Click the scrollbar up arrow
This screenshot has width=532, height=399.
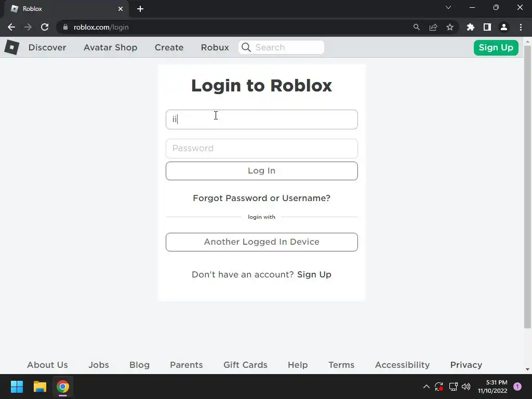tap(527, 42)
